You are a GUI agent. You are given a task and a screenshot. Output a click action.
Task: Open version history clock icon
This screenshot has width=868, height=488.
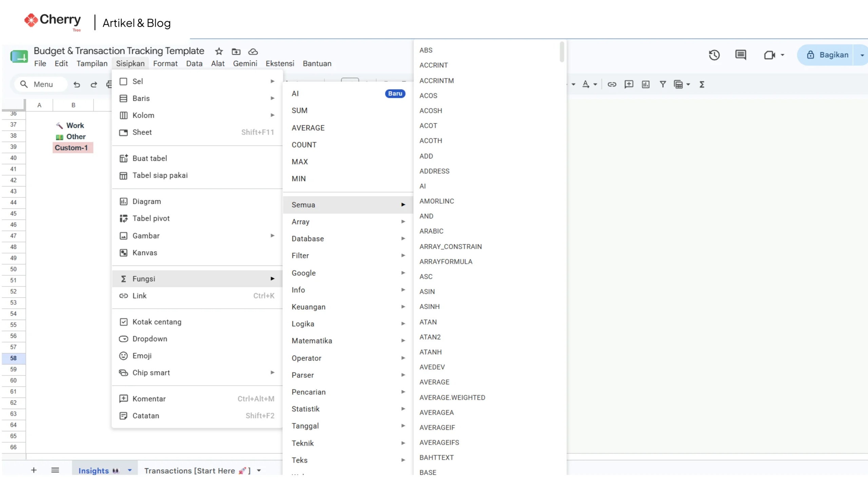coord(714,55)
